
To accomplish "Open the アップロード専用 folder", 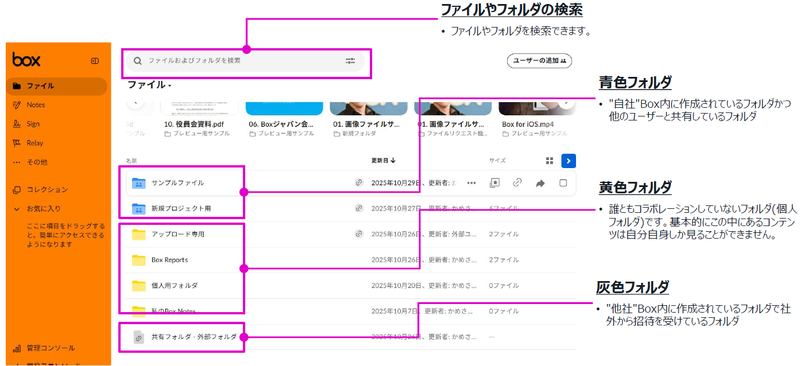I will click(x=178, y=234).
